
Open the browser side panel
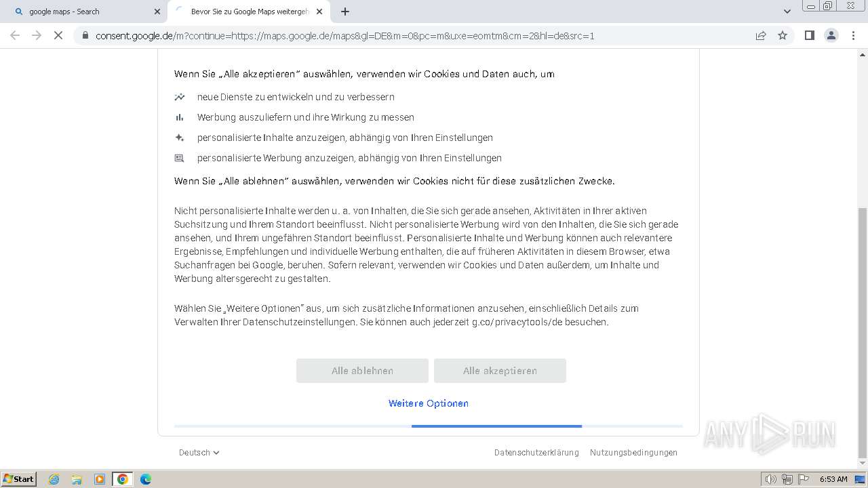click(x=809, y=35)
